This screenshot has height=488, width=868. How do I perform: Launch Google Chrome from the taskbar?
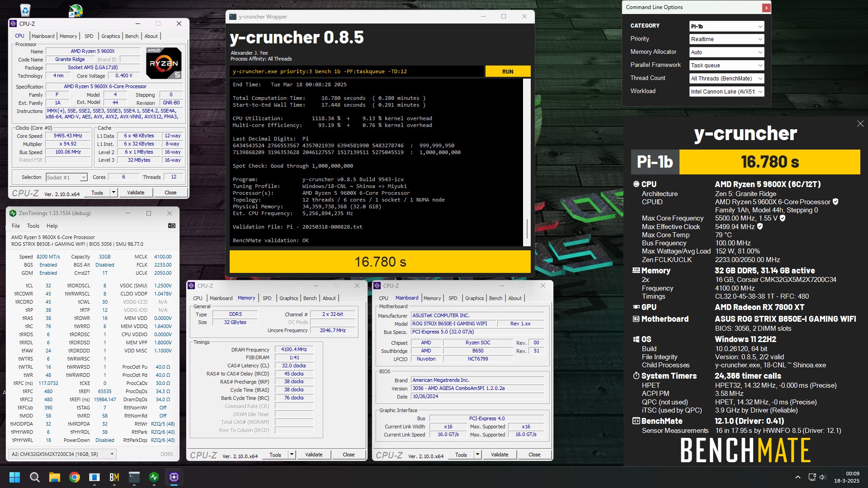click(x=75, y=477)
